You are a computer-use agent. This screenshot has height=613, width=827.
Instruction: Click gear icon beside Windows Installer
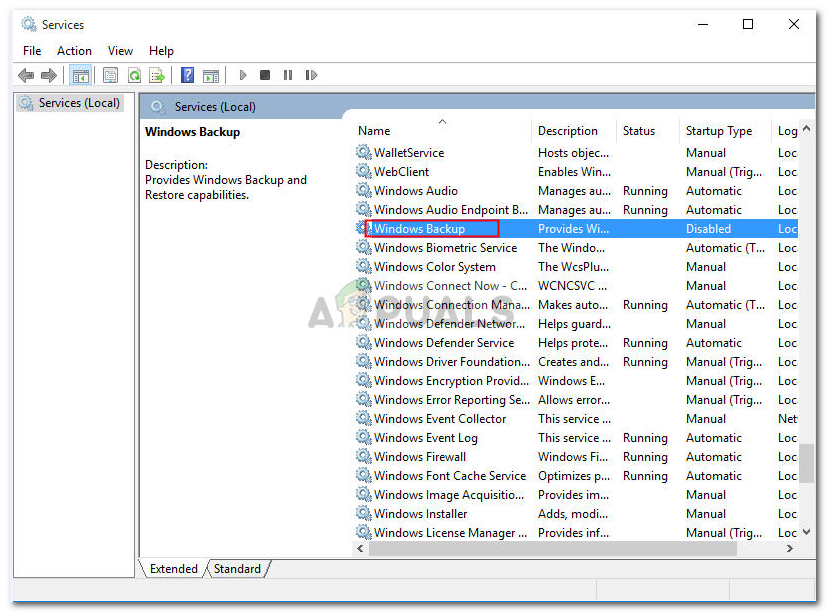coord(363,513)
